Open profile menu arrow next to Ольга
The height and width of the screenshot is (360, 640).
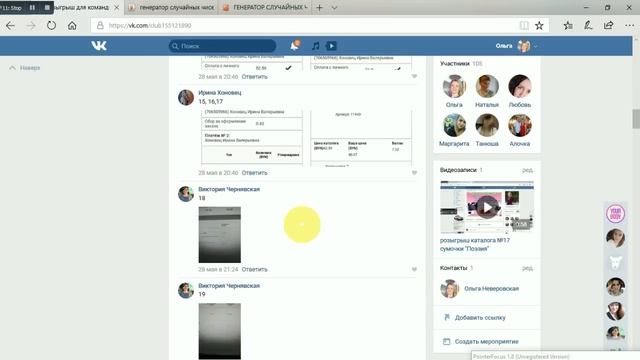click(x=536, y=46)
